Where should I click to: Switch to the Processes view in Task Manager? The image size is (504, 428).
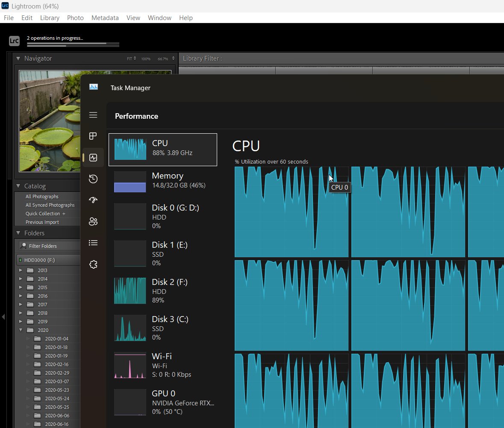pyautogui.click(x=93, y=136)
